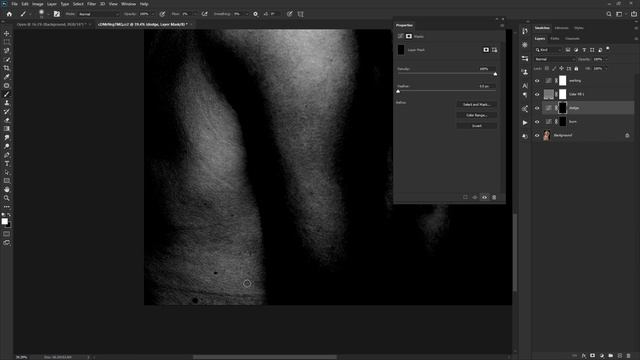Hide the burn layer
The height and width of the screenshot is (360, 640).
click(x=537, y=122)
